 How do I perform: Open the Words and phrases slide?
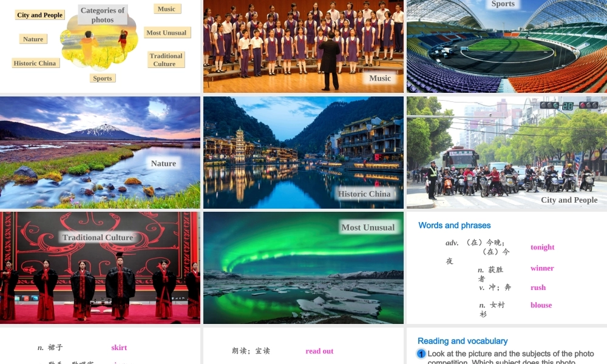point(507,268)
